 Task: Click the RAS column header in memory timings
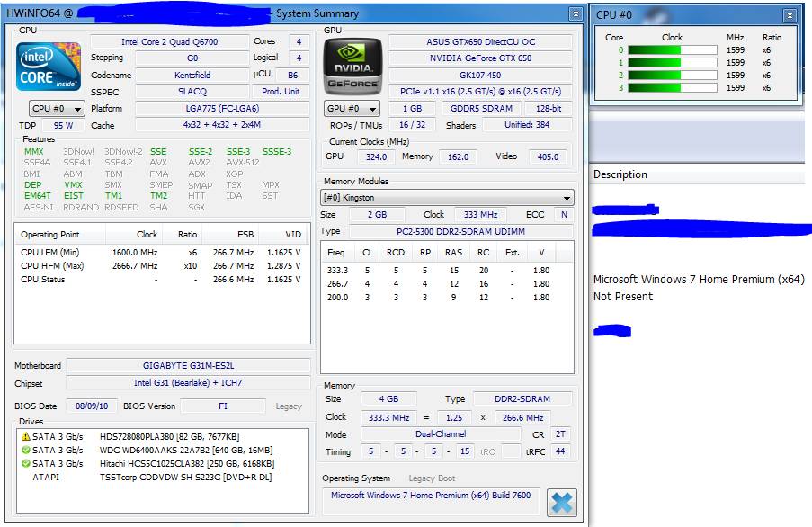453,252
